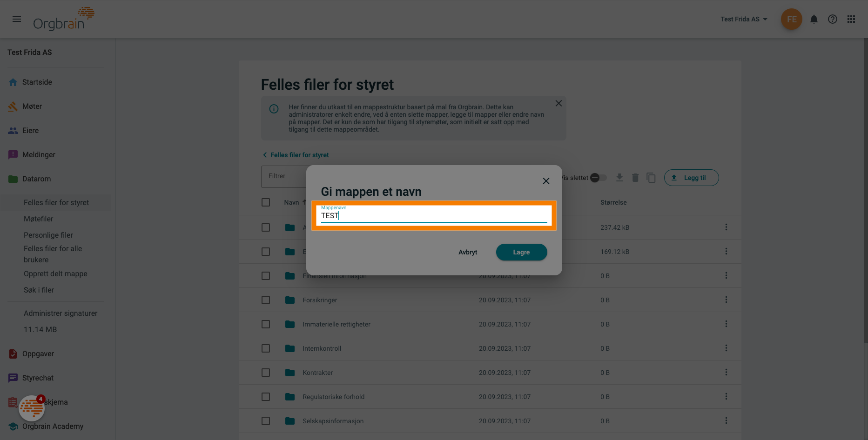The width and height of the screenshot is (868, 440).
Task: Open more options for Kontrakter
Action: (x=726, y=372)
